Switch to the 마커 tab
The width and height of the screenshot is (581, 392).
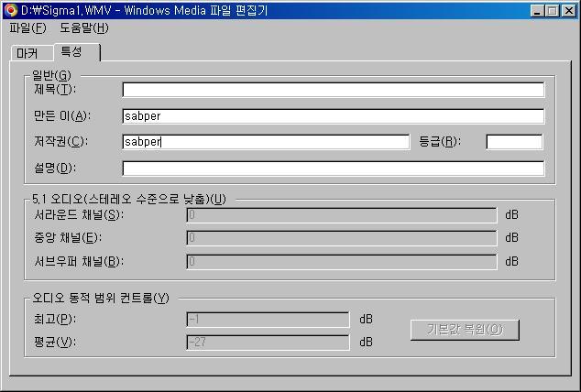tap(31, 53)
